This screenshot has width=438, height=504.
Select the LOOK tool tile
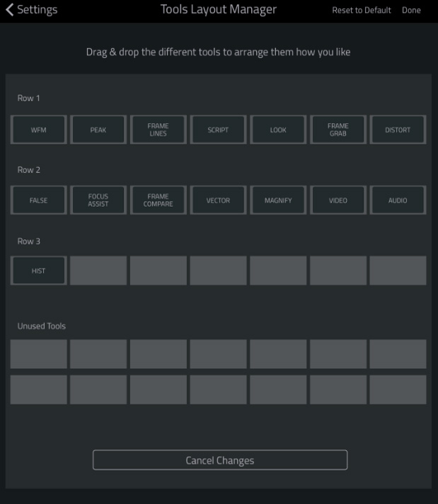click(278, 130)
